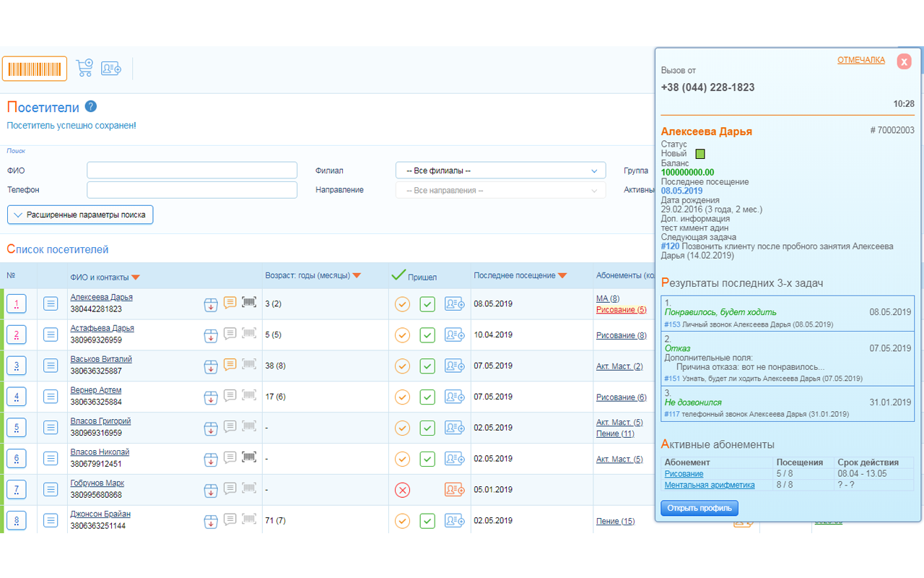This screenshot has width=924, height=578.
Task: Close the incoming call popup
Action: coord(904,61)
